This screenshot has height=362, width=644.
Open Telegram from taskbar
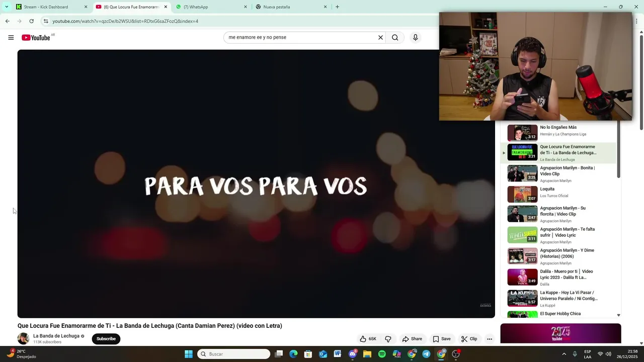point(426,354)
